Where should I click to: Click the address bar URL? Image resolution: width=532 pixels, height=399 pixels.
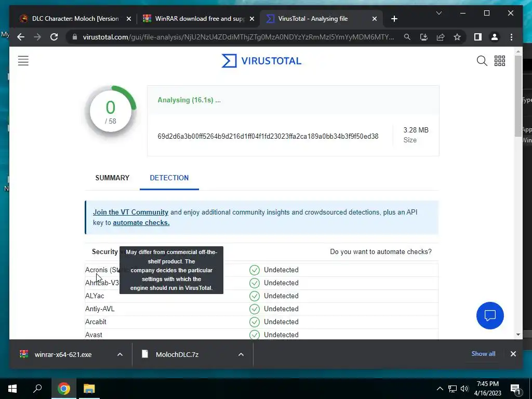[x=238, y=37]
